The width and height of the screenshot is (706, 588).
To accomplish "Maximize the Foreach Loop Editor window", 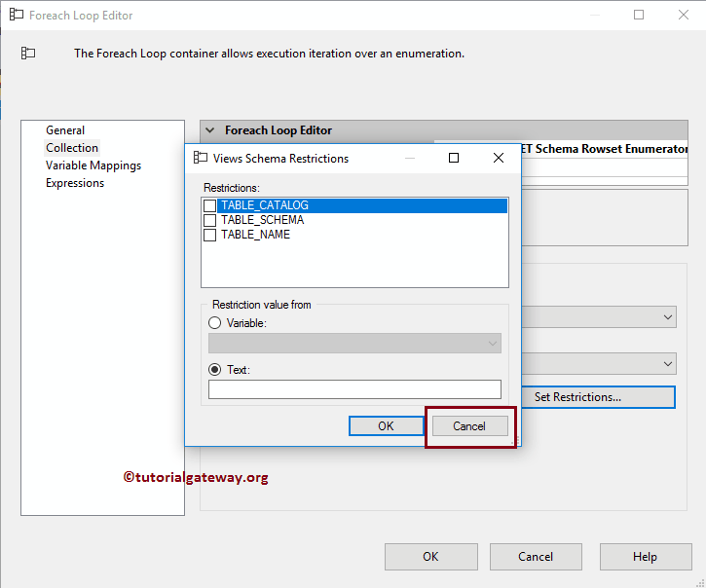I will [x=639, y=15].
